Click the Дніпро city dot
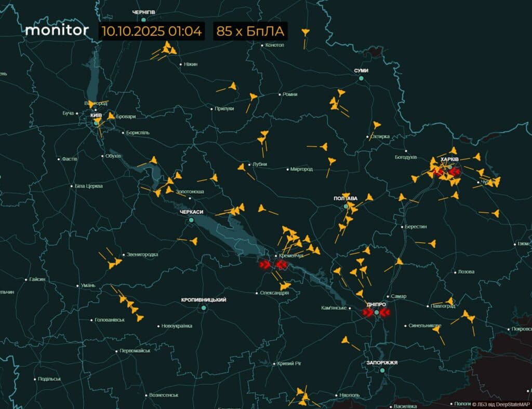This screenshot has width=532, height=409. click(x=376, y=312)
